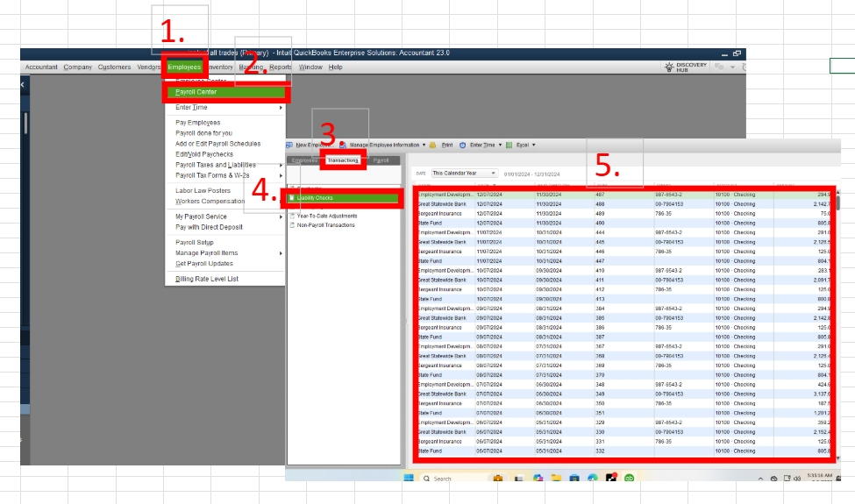
Task: Click the Non-Payroll Transactions document icon
Action: click(292, 225)
